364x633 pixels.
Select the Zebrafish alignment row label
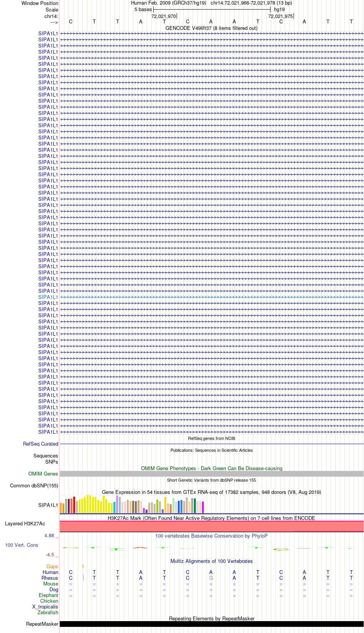pos(48,612)
